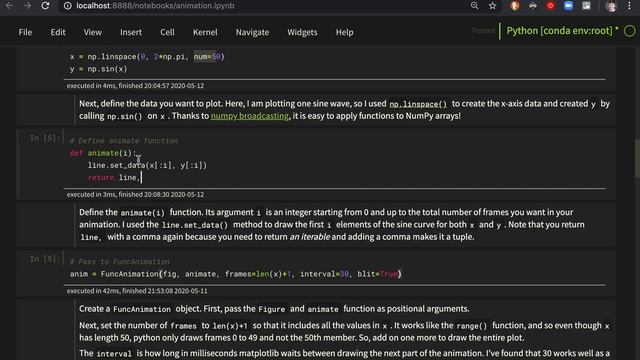
Task: Click 'executed in 42ms, finished 21:53:08' text
Action: [x=137, y=291]
